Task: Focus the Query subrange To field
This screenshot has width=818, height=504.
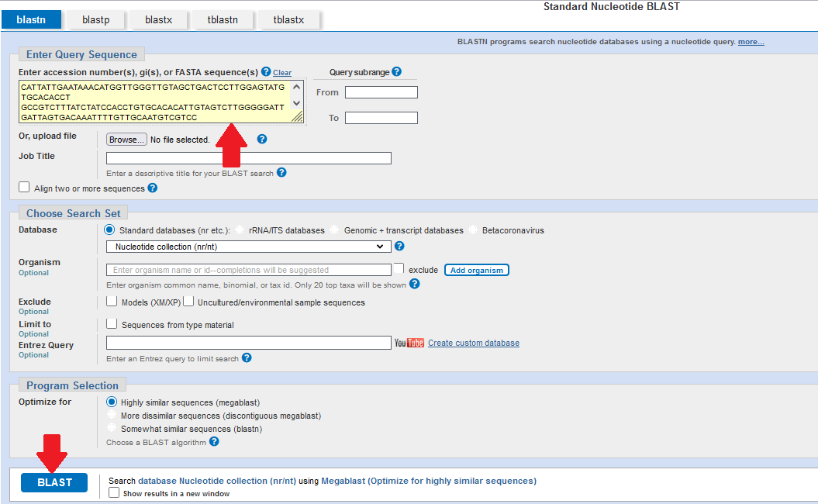Action: [381, 118]
